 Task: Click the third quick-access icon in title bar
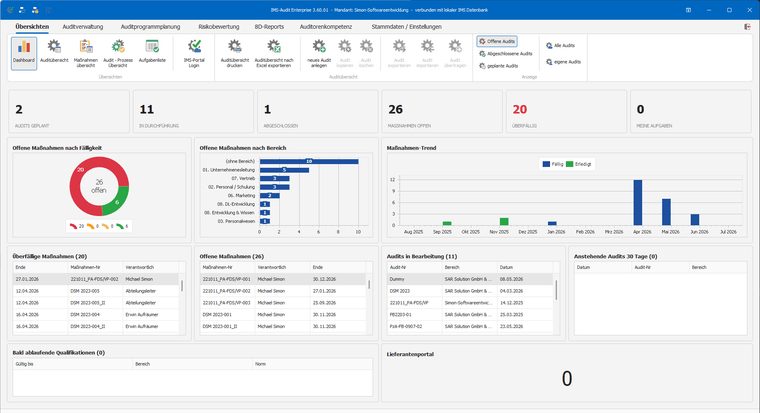point(35,10)
